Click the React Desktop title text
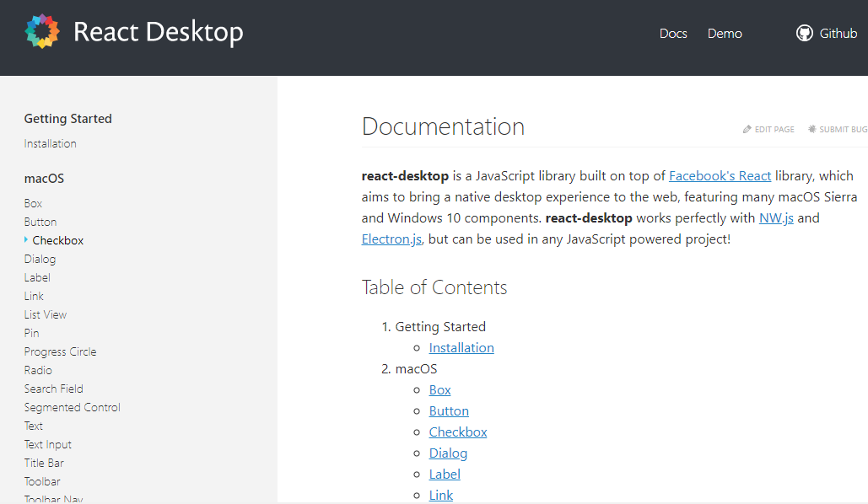 pyautogui.click(x=159, y=32)
